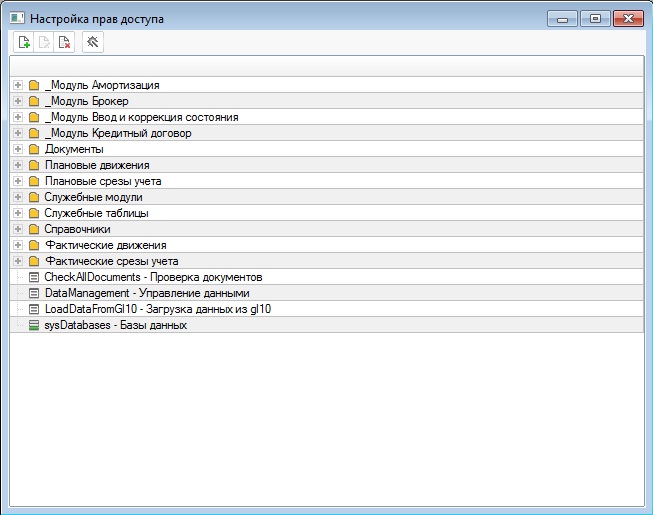The width and height of the screenshot is (653, 515).
Task: Click the CheckAllDocuments item icon
Action: pyautogui.click(x=34, y=277)
